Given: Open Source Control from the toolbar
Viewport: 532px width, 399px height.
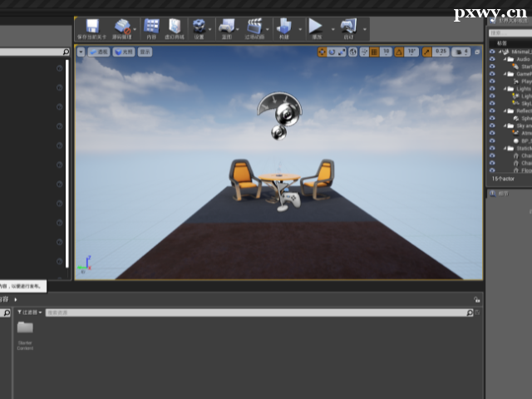Looking at the screenshot, I should pyautogui.click(x=122, y=28).
